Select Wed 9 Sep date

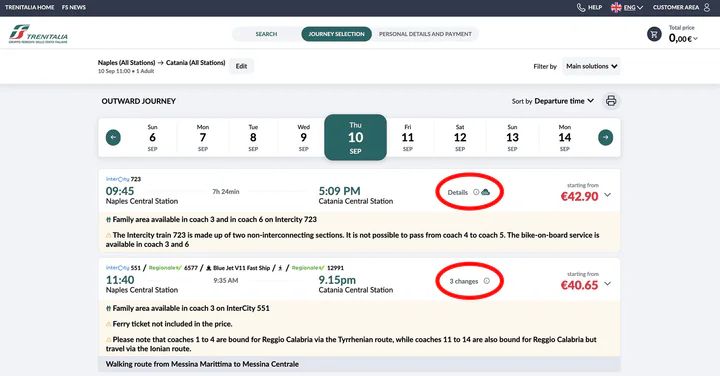(303, 137)
